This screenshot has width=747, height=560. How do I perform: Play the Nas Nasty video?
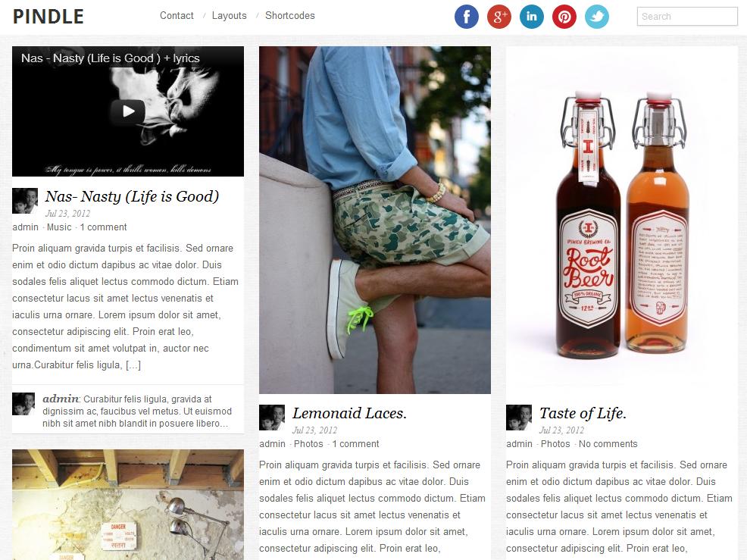click(128, 111)
